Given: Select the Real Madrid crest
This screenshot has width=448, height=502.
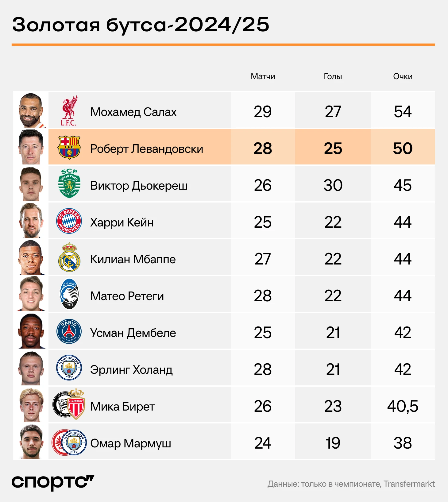Looking at the screenshot, I should pos(69,257).
